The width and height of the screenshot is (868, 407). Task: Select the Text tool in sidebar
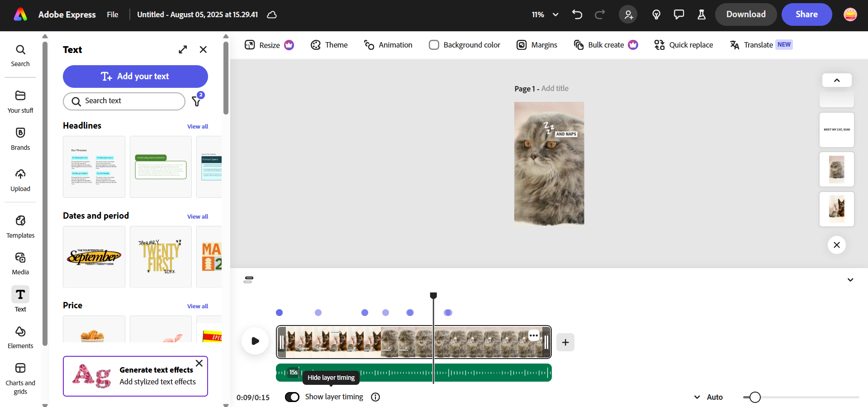click(x=20, y=299)
